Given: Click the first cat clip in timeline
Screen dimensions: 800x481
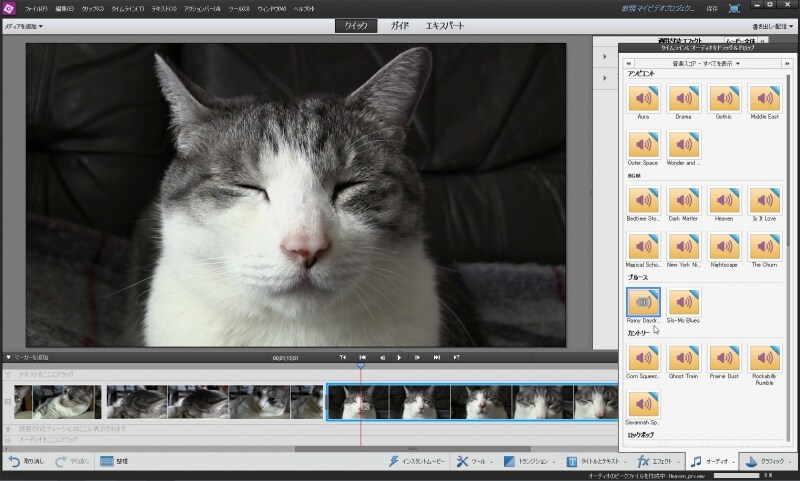Looking at the screenshot, I should [x=57, y=402].
